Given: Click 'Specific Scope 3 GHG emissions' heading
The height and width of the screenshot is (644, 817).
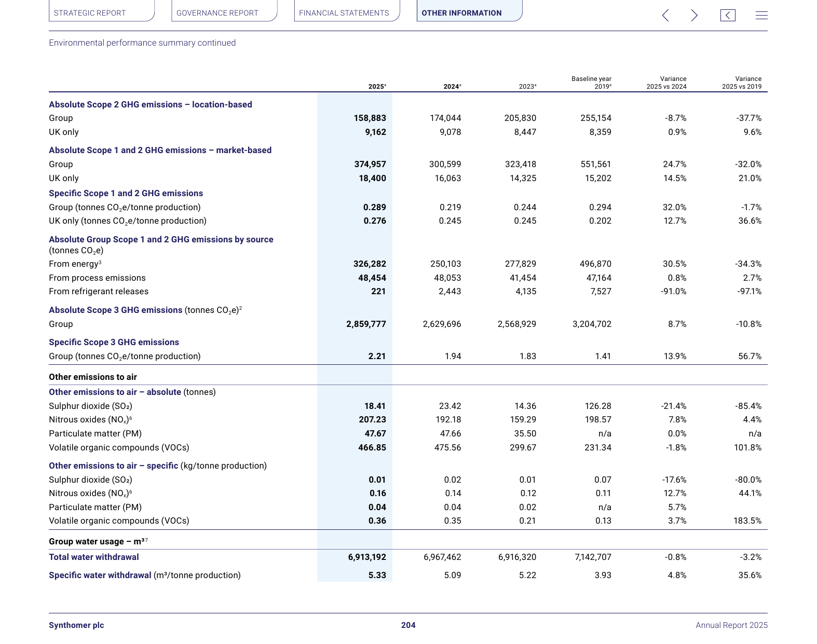Looking at the screenshot, I should [x=114, y=342].
